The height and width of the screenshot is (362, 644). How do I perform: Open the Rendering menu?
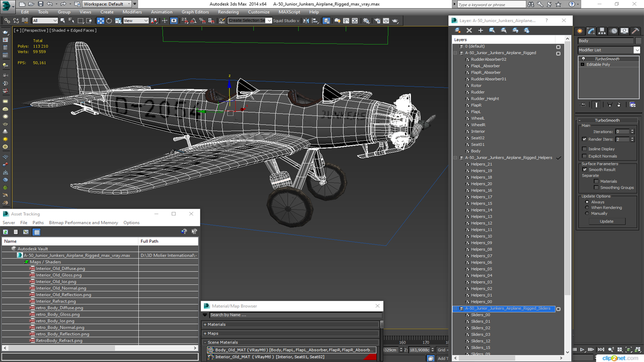tap(228, 12)
